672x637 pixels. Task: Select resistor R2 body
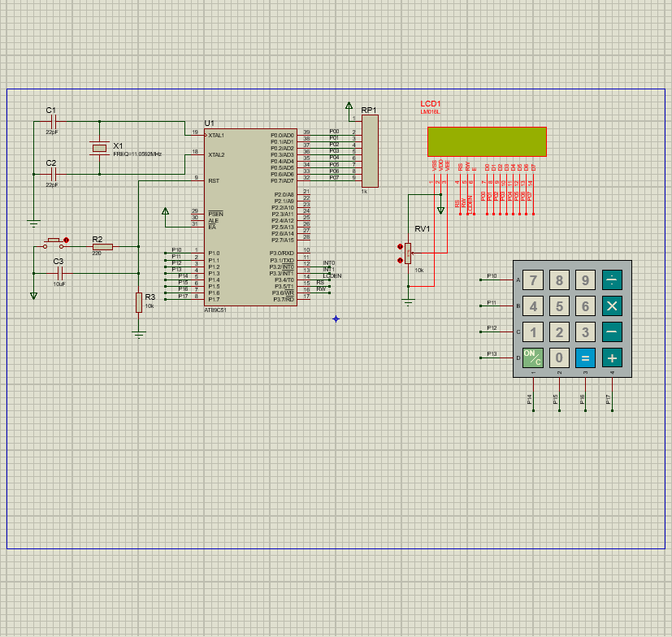[x=102, y=246]
